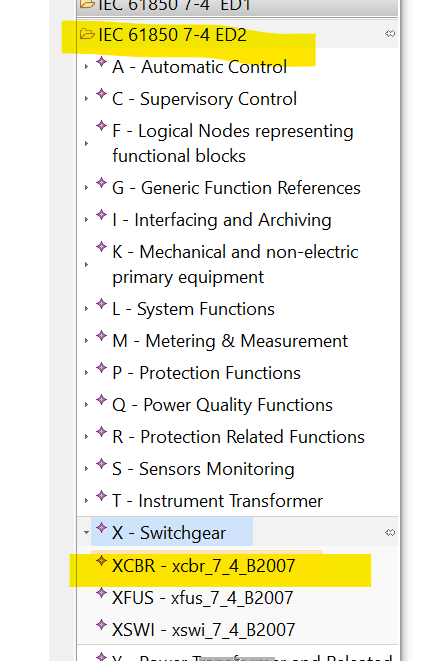This screenshot has height=661, width=436.
Task: Expand the C - Supervisory Control node
Action: click(x=86, y=99)
